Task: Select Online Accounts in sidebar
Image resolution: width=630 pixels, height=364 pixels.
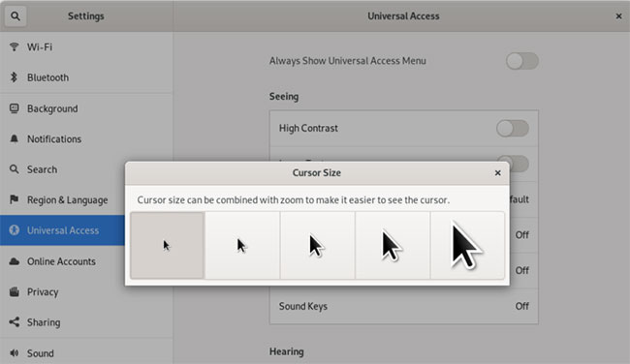Action: [x=62, y=261]
